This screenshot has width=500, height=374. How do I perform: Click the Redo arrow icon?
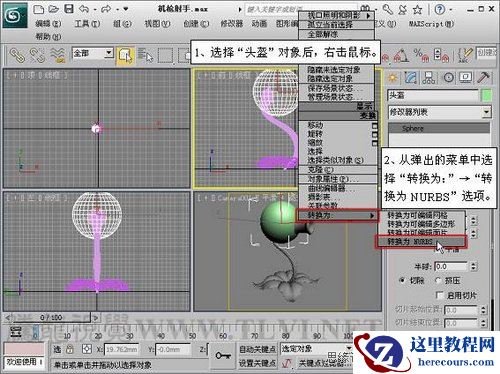[x=106, y=9]
